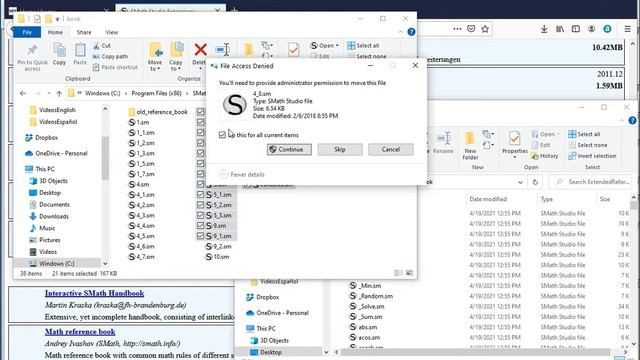Click the Cut scissors icon
The image size is (640, 360).
96,46
